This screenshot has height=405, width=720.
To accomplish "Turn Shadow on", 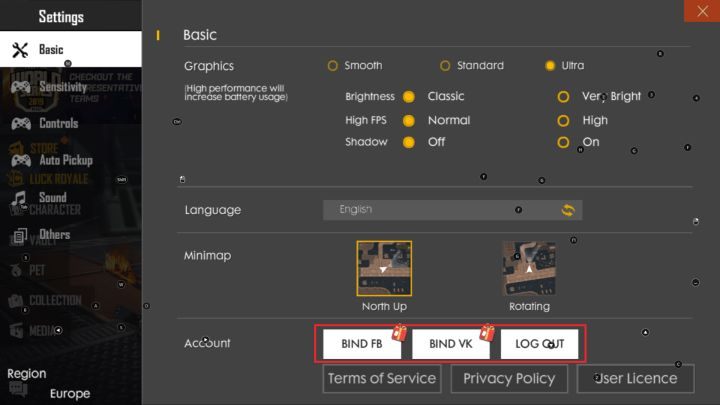I will pyautogui.click(x=563, y=142).
